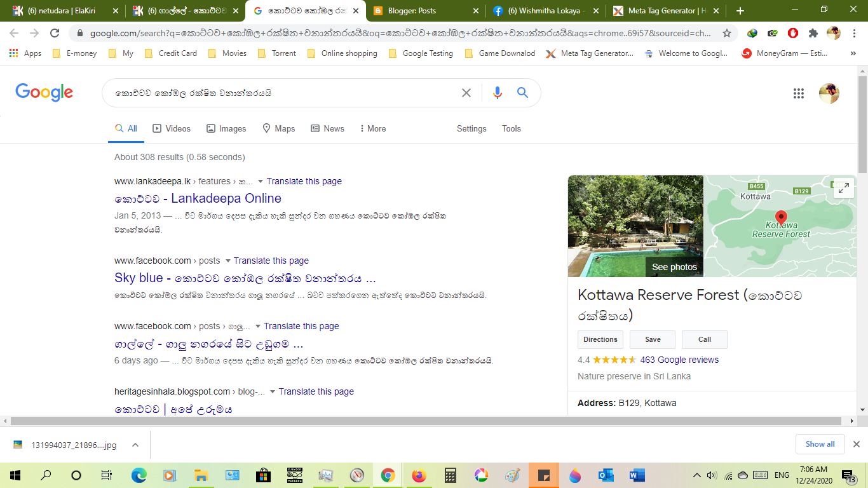The height and width of the screenshot is (488, 868).
Task: Click the Google search text field
Action: point(283,93)
